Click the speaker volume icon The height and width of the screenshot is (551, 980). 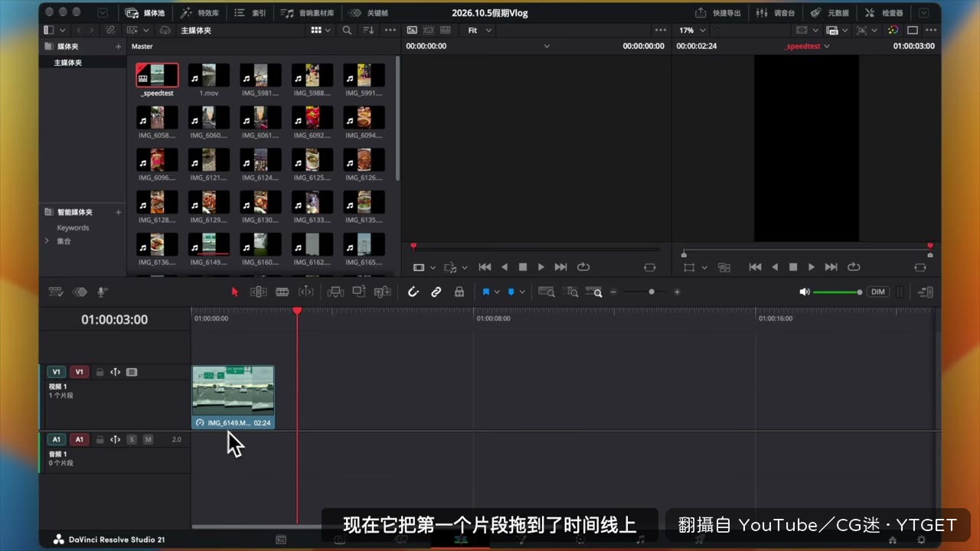tap(804, 292)
